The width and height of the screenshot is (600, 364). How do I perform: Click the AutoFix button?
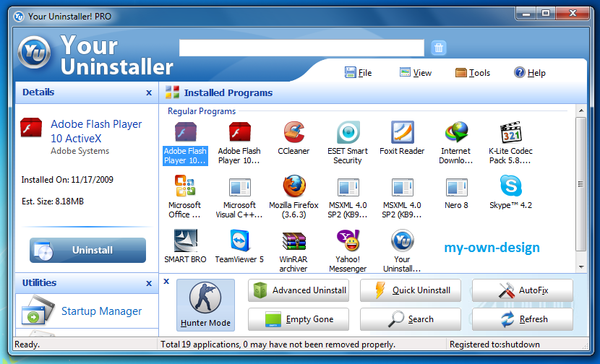tap(523, 290)
